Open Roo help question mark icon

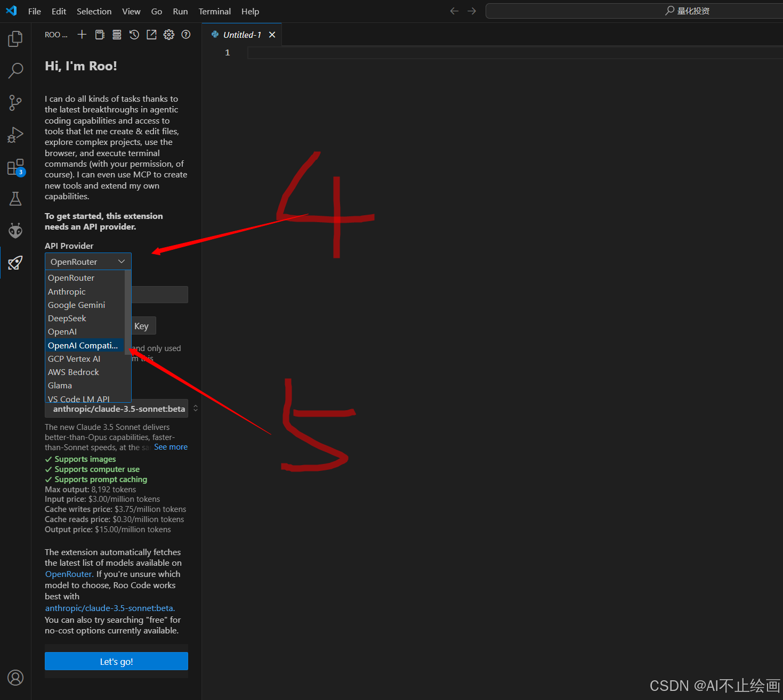(186, 35)
